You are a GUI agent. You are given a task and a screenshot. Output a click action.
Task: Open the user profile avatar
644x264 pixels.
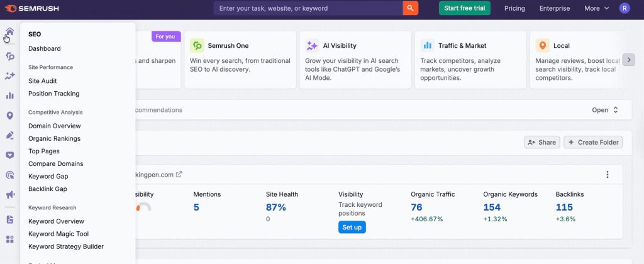tap(625, 8)
